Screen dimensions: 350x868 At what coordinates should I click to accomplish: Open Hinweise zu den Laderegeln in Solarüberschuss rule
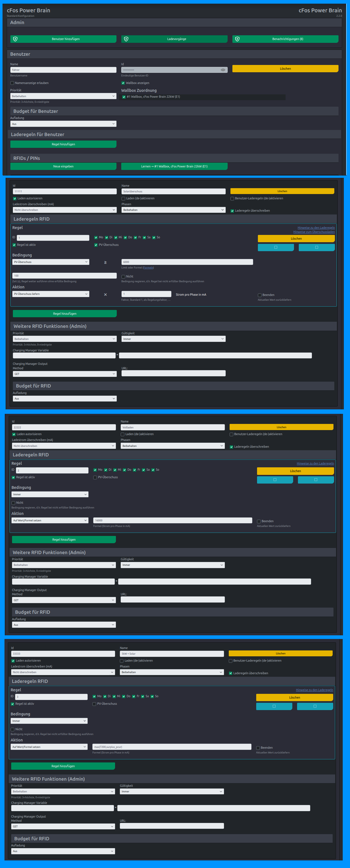316,228
